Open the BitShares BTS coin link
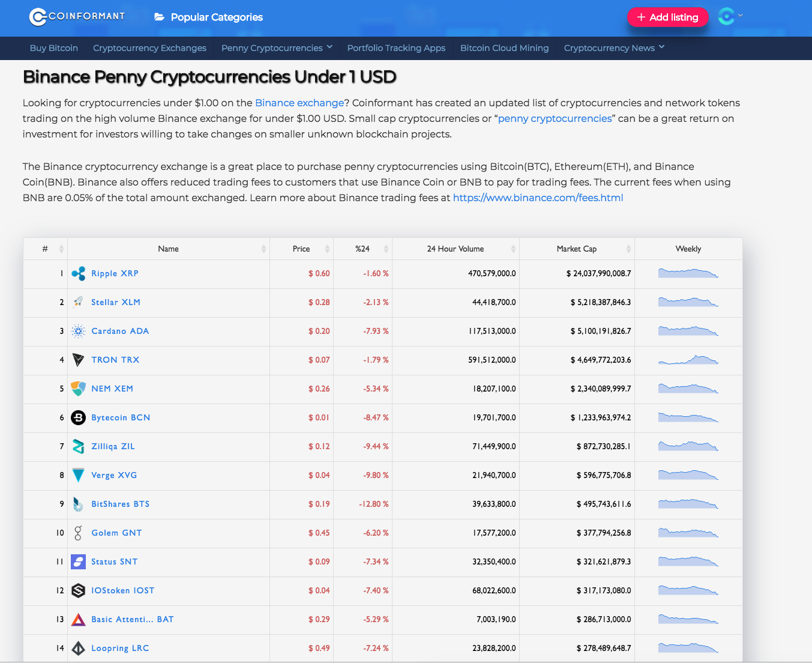This screenshot has height=663, width=812. tap(120, 504)
